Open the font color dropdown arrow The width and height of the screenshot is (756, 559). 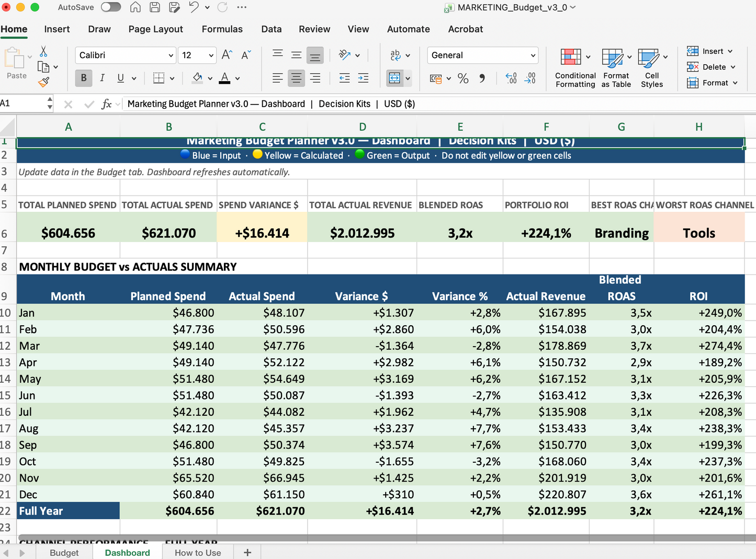[238, 78]
